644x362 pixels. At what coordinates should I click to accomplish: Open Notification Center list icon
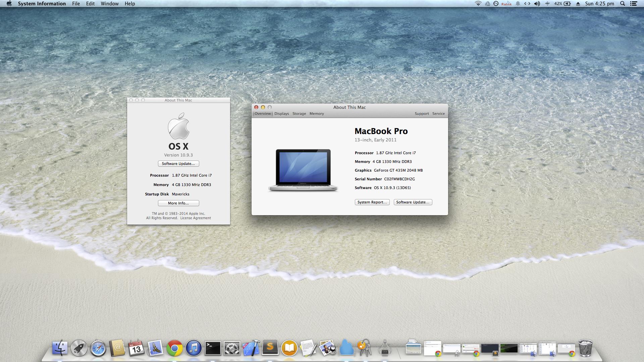click(634, 4)
